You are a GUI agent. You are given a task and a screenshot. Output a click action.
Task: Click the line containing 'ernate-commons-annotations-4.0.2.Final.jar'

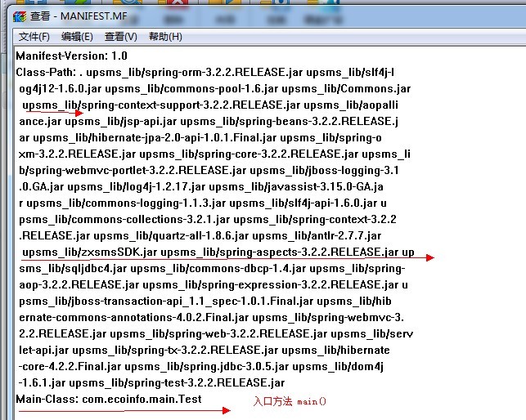[212, 317]
